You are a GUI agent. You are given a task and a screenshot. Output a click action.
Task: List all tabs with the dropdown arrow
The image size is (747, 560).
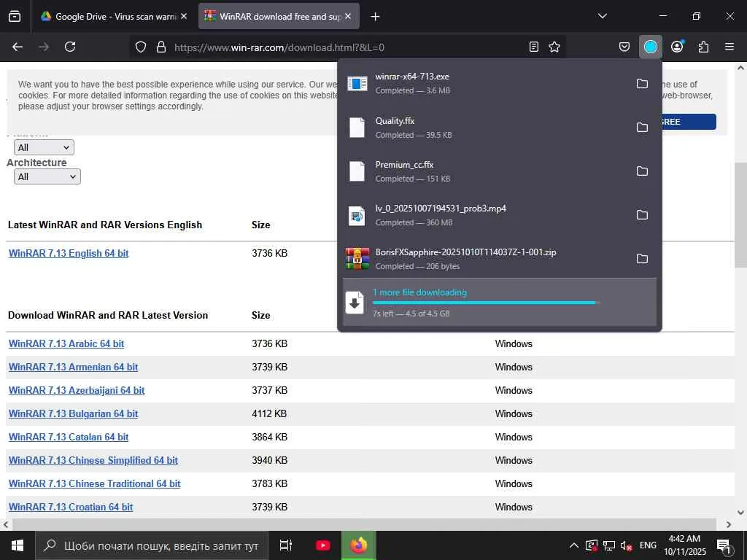[x=602, y=17]
